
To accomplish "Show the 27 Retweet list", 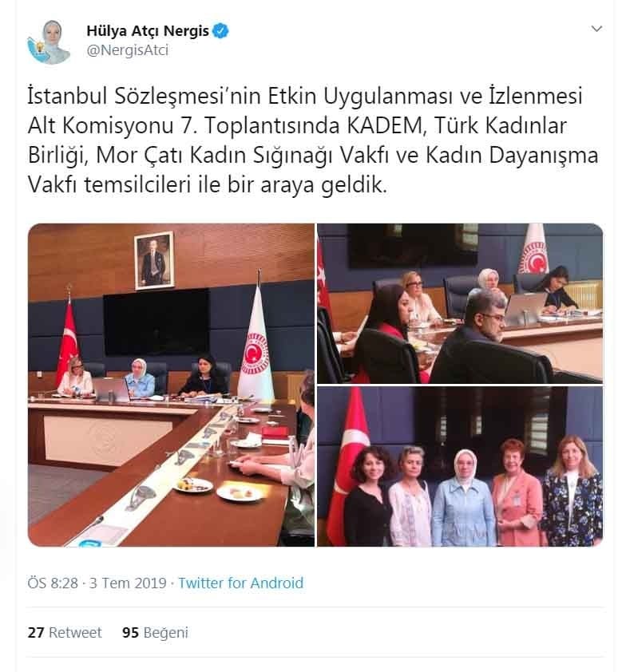I will pyautogui.click(x=65, y=633).
